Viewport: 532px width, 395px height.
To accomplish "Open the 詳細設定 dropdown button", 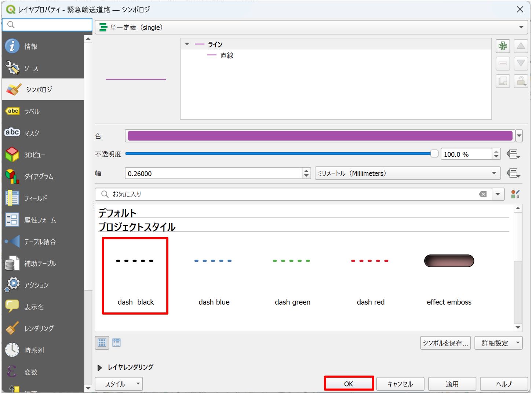I will (x=498, y=343).
